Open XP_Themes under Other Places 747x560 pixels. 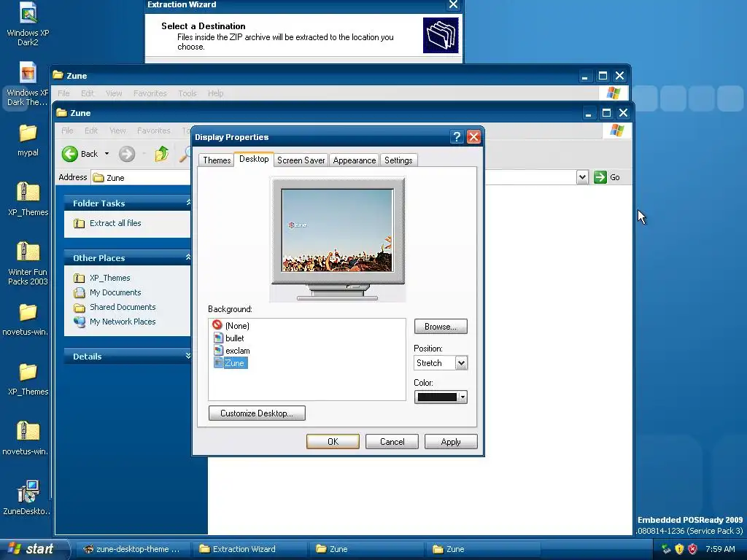coord(109,278)
